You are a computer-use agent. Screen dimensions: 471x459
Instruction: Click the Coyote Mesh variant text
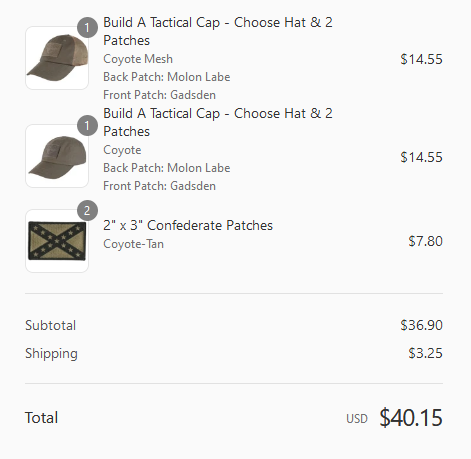[x=138, y=59]
